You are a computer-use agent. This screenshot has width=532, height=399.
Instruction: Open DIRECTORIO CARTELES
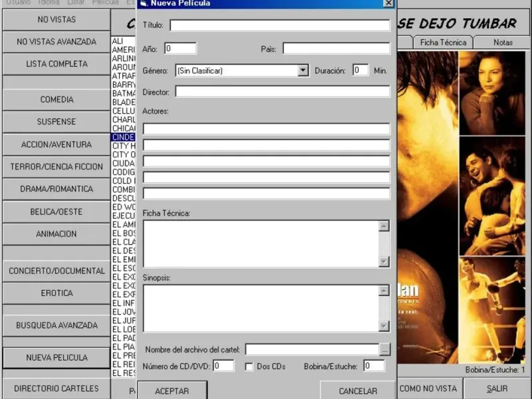(x=57, y=388)
